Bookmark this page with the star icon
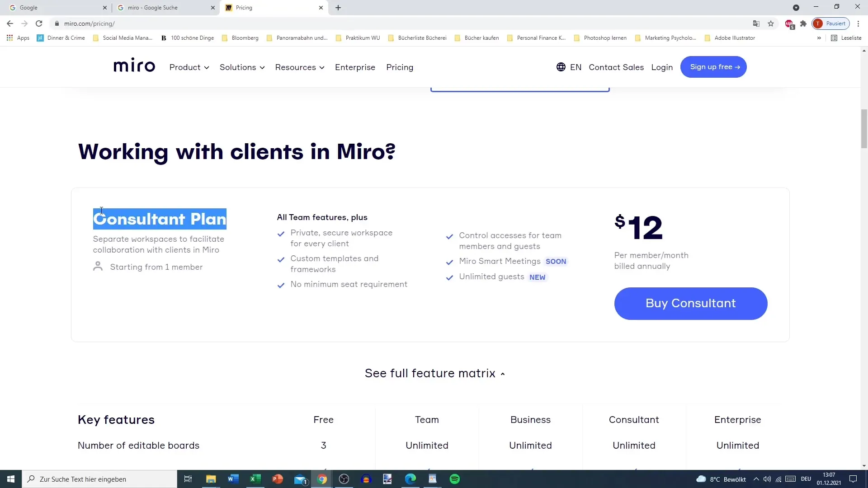The height and width of the screenshot is (488, 868). (771, 23)
